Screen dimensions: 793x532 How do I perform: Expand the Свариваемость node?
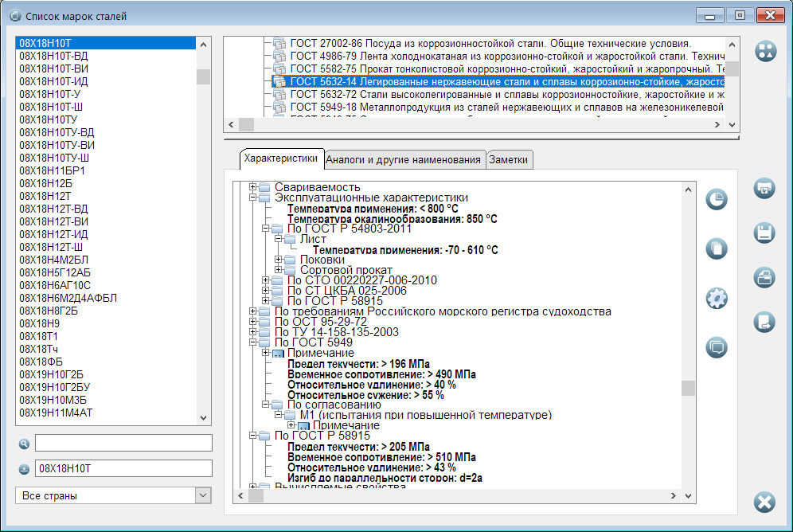[253, 187]
